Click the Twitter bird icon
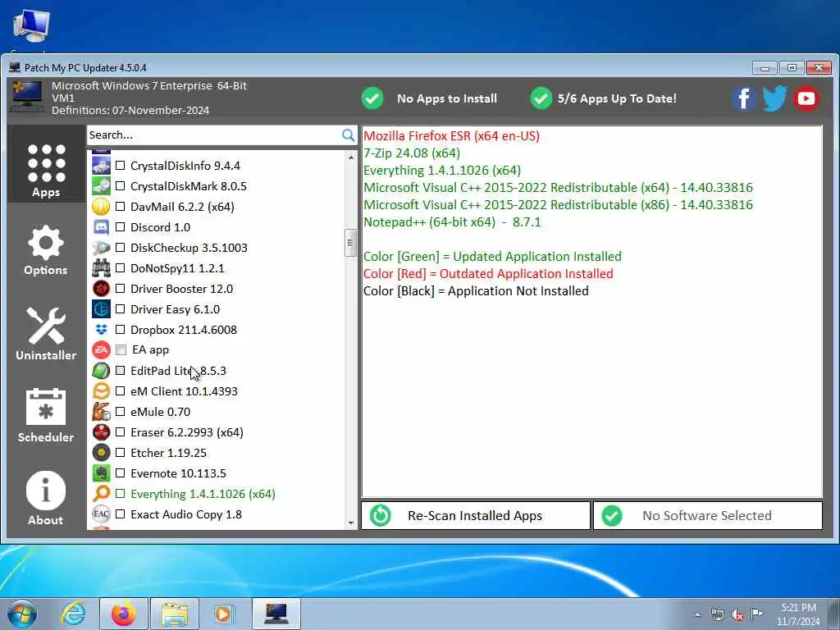840x630 pixels. click(774, 98)
